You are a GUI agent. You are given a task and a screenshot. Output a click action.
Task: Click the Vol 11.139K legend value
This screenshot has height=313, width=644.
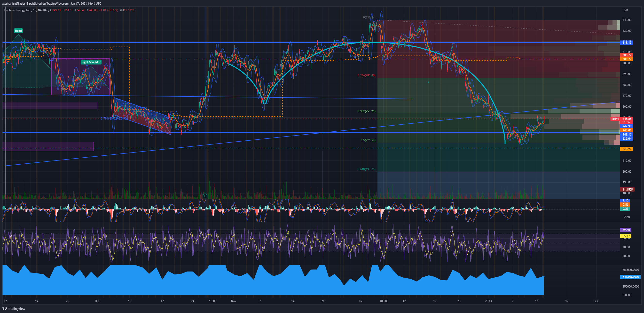[127, 10]
